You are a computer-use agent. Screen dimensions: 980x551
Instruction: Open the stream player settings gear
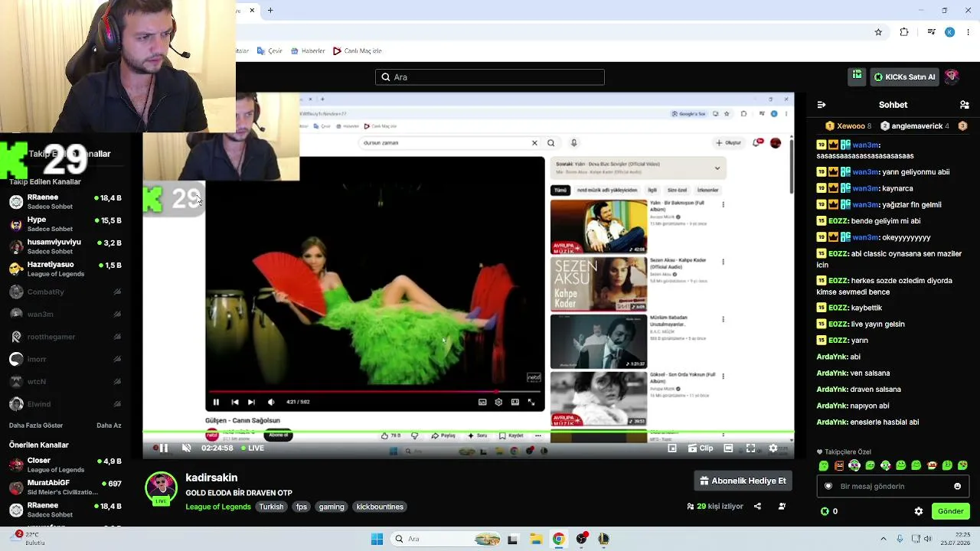click(x=773, y=448)
